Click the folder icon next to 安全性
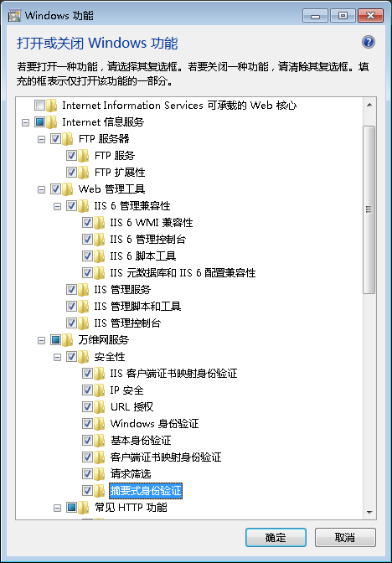392x563 pixels. (83, 357)
